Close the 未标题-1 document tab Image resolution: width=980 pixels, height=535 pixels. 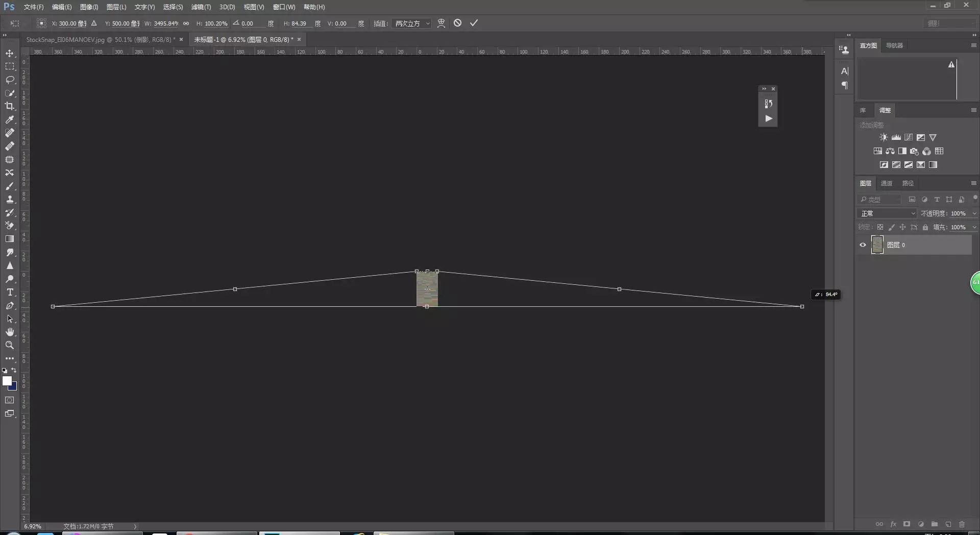pos(299,39)
